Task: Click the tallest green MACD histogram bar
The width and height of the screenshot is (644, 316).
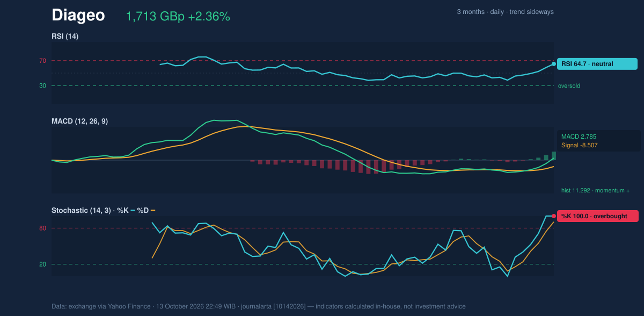Action: [x=553, y=156]
